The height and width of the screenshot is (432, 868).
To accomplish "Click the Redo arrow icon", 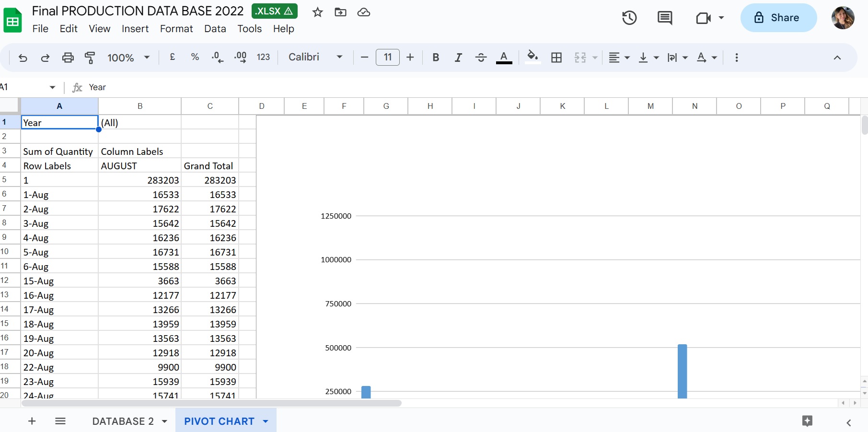I will [45, 58].
